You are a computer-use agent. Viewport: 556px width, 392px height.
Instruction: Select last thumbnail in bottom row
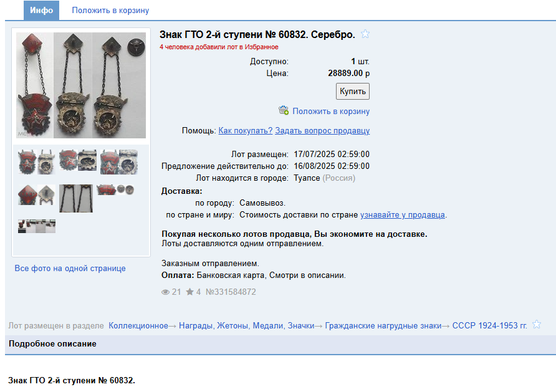37,226
